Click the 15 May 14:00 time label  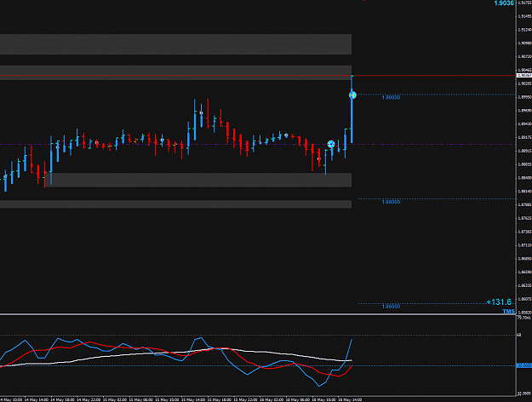pyautogui.click(x=193, y=399)
